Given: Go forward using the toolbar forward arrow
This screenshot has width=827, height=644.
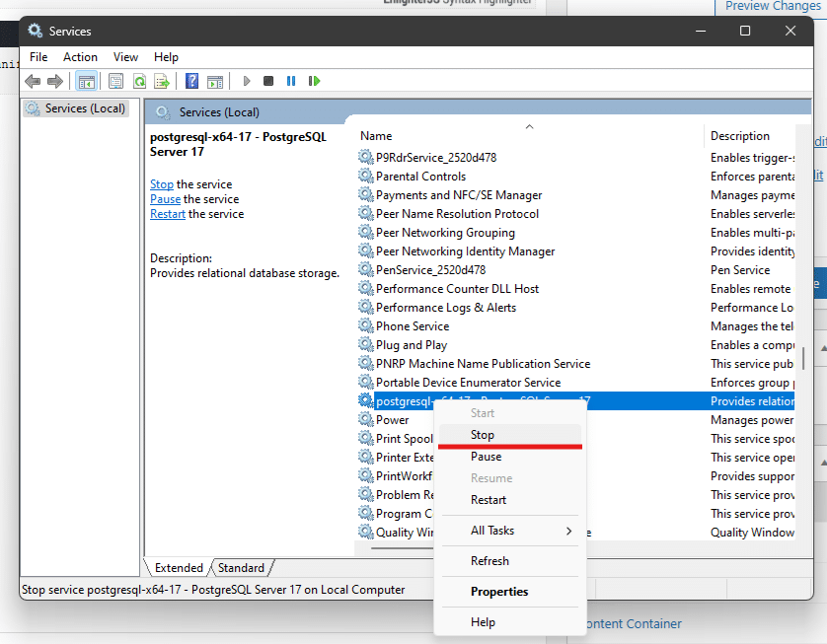Looking at the screenshot, I should 55,81.
